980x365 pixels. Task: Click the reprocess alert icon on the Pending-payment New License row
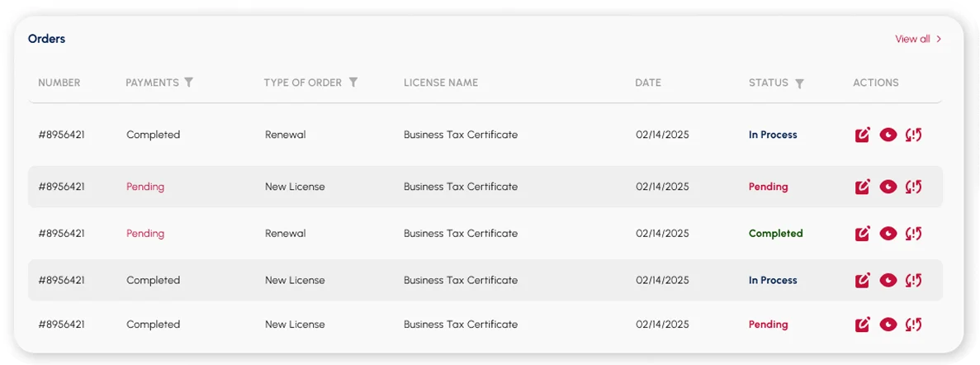coord(913,187)
